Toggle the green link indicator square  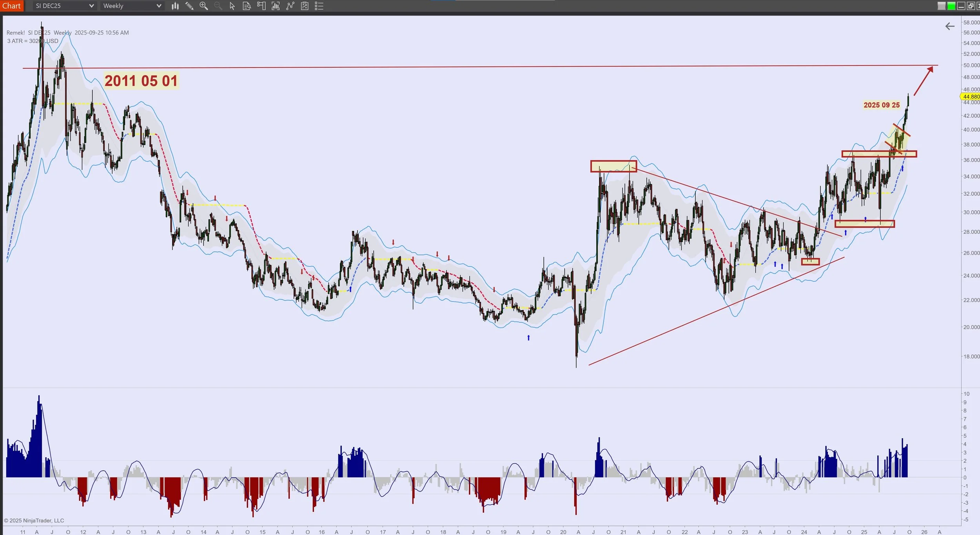[x=951, y=6]
